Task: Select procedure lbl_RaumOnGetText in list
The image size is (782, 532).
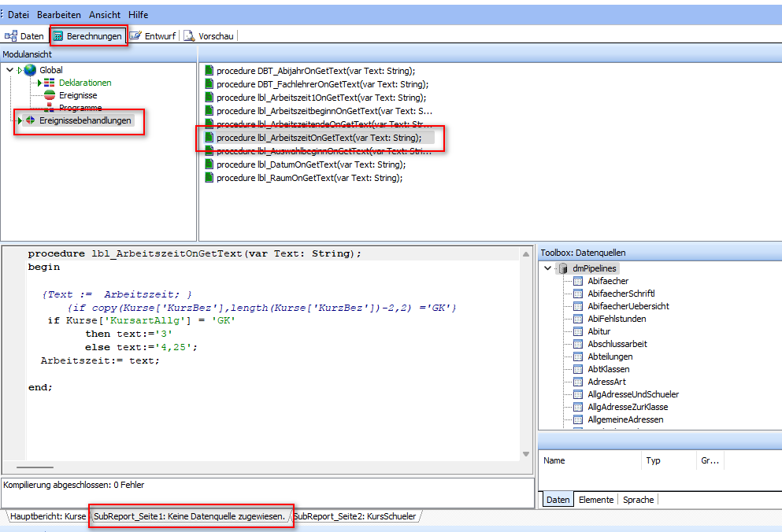Action: [309, 178]
